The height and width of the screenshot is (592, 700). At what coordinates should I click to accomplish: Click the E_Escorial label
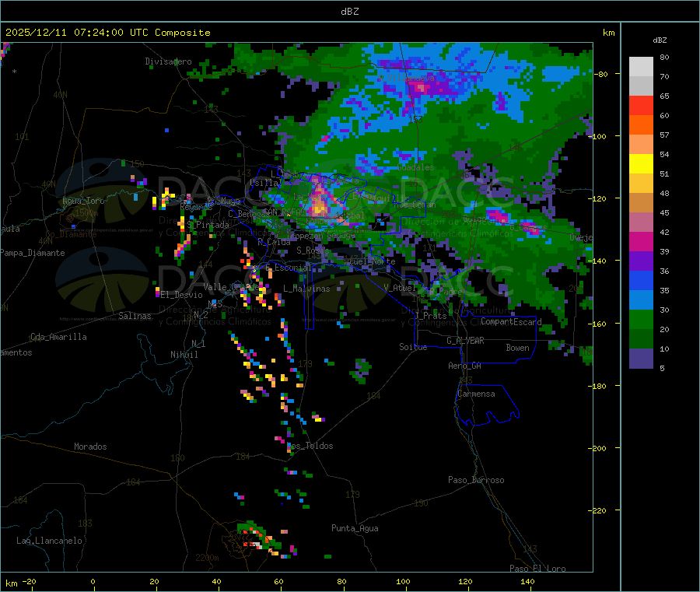pyautogui.click(x=289, y=268)
